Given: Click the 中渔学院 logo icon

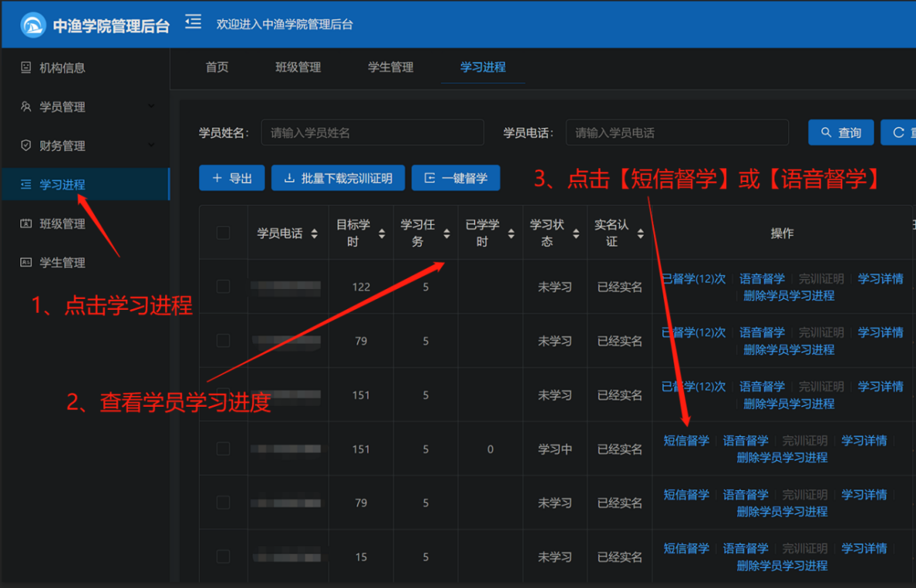Looking at the screenshot, I should 33,25.
